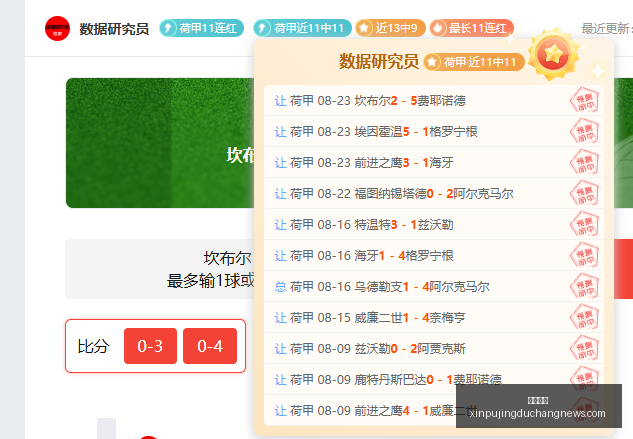Click the 近13中9 orange badge

[x=390, y=28]
